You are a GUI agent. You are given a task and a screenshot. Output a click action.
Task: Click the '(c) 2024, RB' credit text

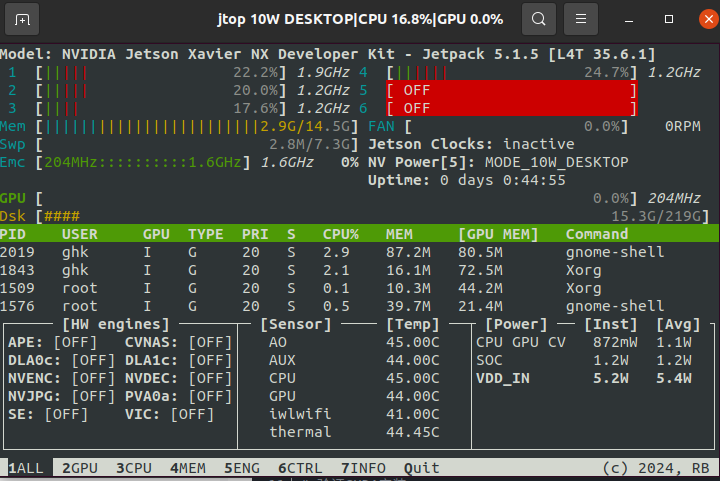(656, 468)
